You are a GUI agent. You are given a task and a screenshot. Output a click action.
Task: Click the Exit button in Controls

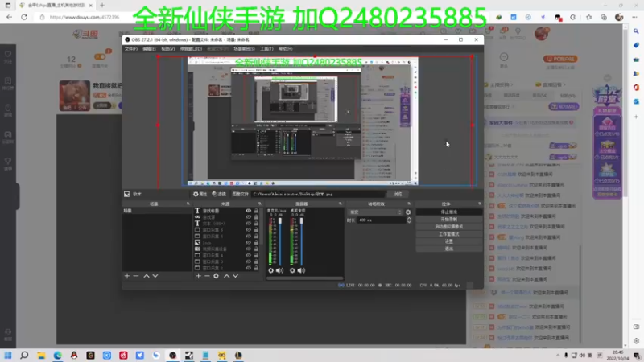click(449, 249)
